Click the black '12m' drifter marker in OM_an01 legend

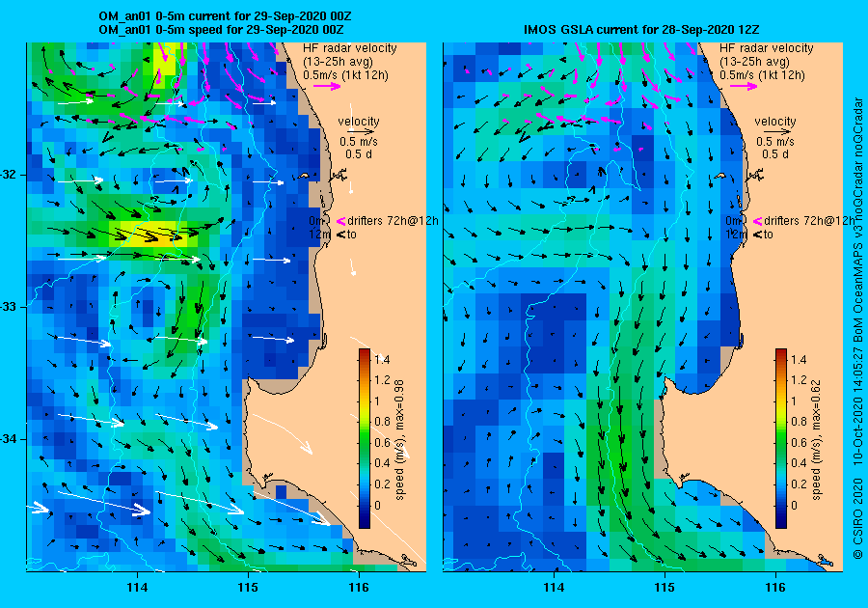(341, 235)
